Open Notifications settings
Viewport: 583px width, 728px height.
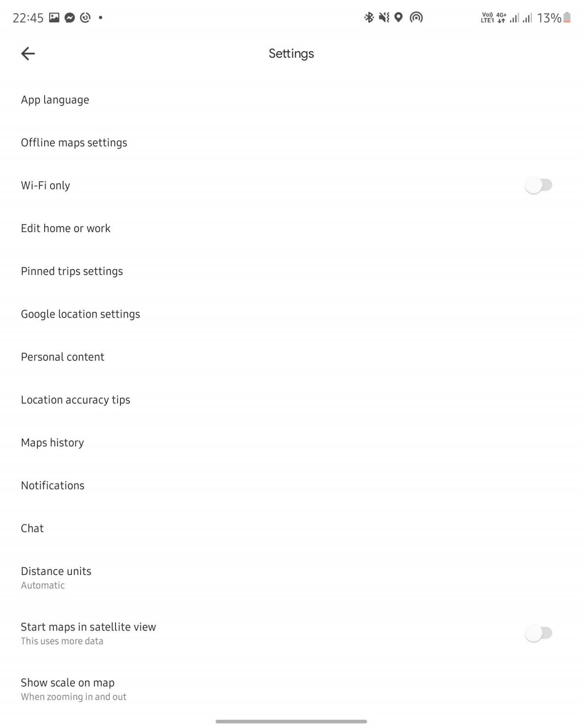(x=52, y=486)
